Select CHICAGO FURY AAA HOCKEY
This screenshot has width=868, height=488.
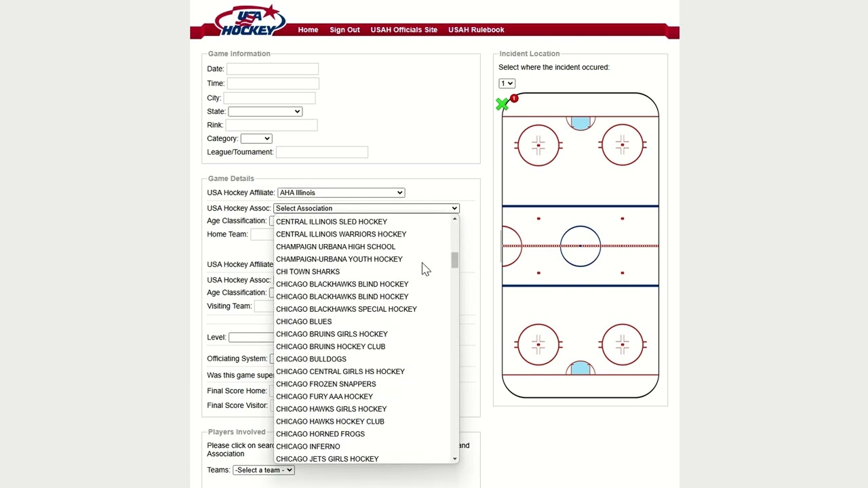tap(362, 396)
